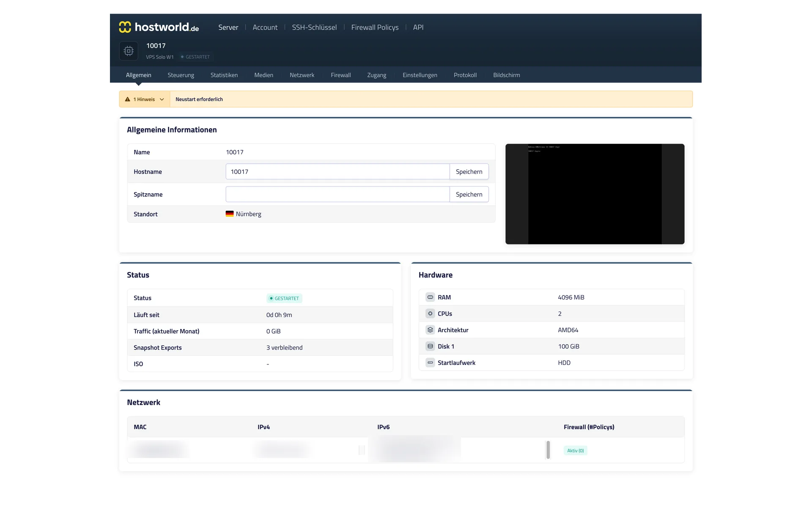Save the Hostname with its Speichern button
Viewport: 812px width, 508px height.
click(x=469, y=171)
